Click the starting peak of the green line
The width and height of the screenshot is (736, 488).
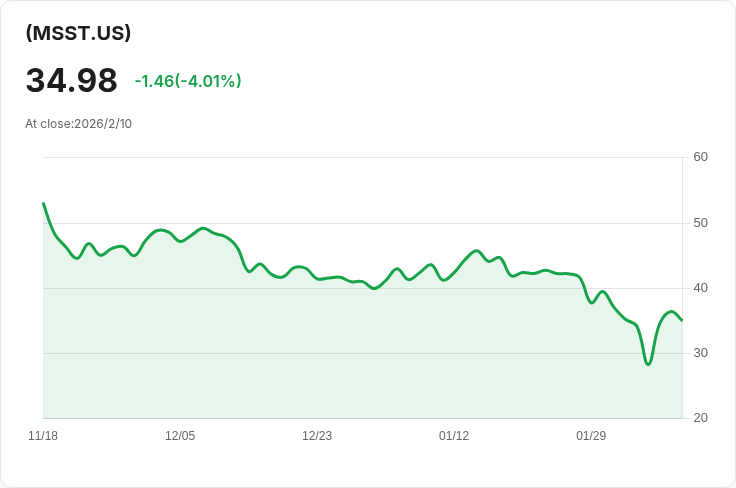pyautogui.click(x=43, y=203)
